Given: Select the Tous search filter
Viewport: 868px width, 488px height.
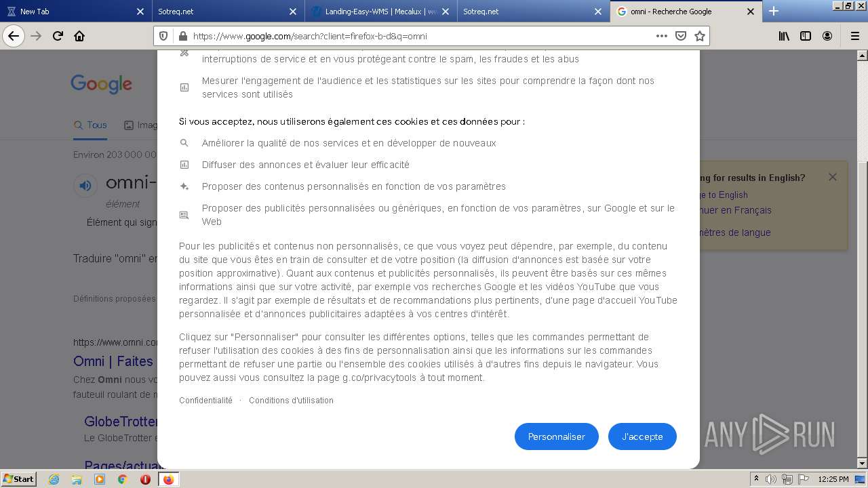Looking at the screenshot, I should (x=90, y=125).
